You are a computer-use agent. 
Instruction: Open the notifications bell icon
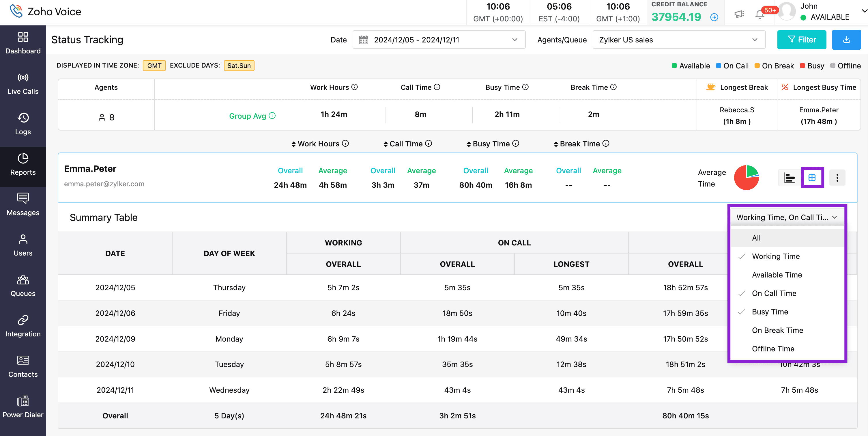(759, 14)
